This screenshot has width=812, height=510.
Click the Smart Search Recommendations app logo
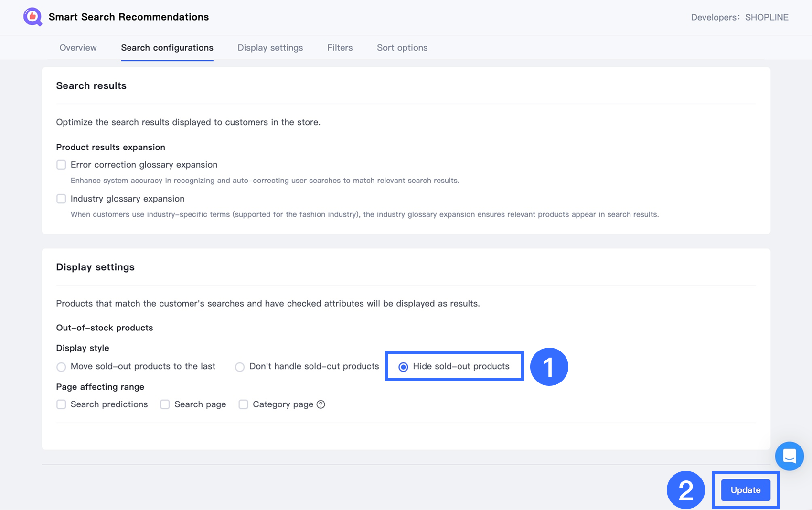tap(32, 17)
